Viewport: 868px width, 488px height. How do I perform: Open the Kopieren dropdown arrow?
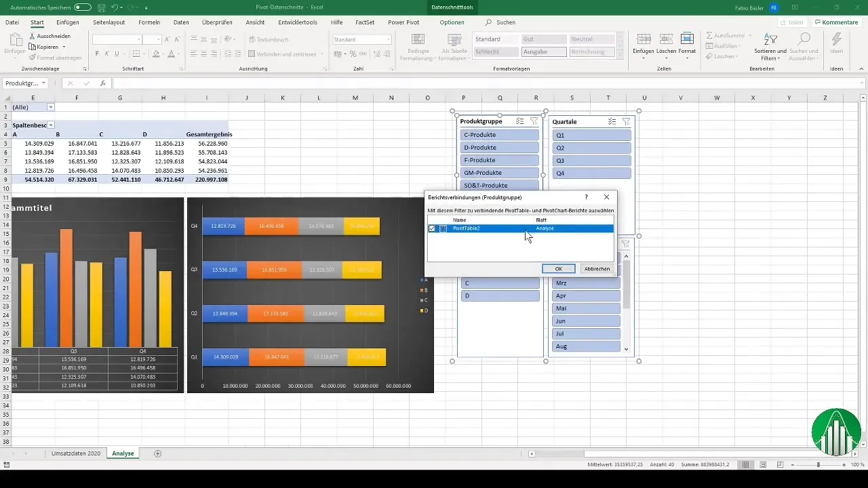(64, 47)
